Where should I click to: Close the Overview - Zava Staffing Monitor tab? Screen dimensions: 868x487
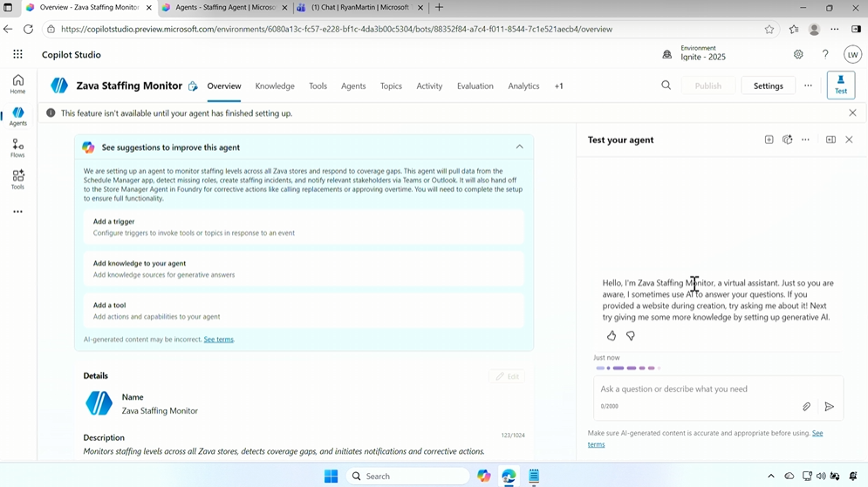[148, 8]
